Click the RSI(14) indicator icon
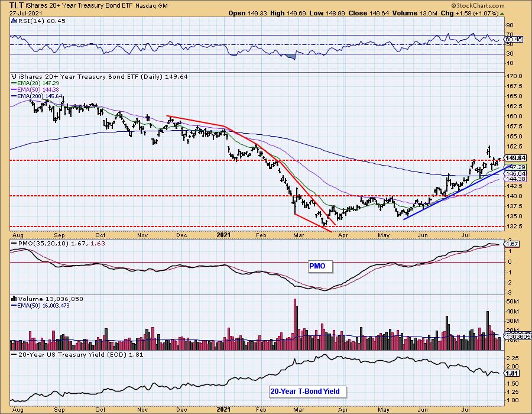The image size is (532, 414). point(14,21)
